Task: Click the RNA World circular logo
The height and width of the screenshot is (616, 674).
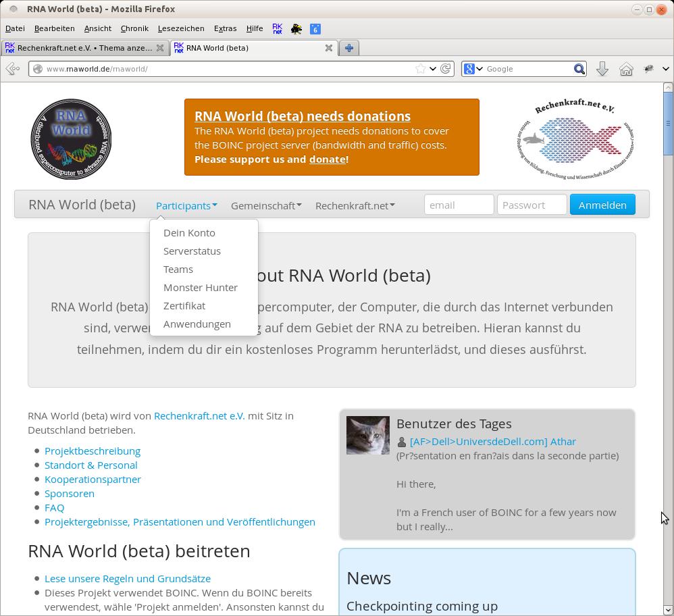Action: point(71,139)
